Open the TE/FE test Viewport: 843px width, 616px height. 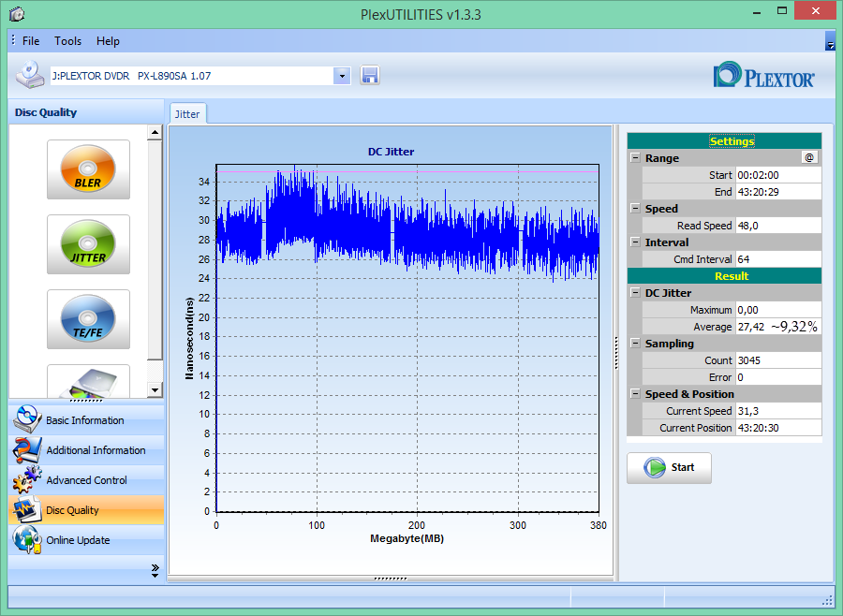click(x=88, y=319)
